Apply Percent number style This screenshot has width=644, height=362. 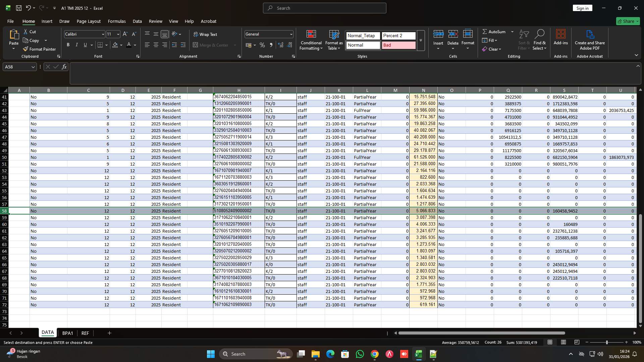click(262, 45)
